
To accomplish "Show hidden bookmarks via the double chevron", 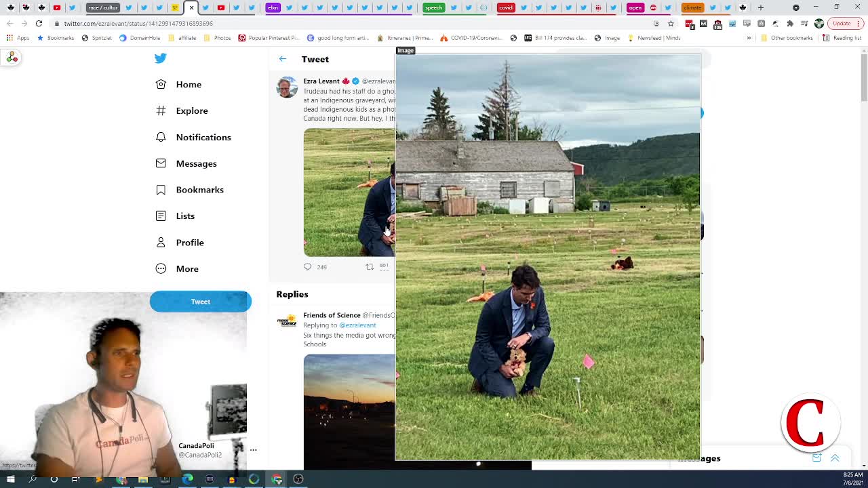I will click(749, 38).
